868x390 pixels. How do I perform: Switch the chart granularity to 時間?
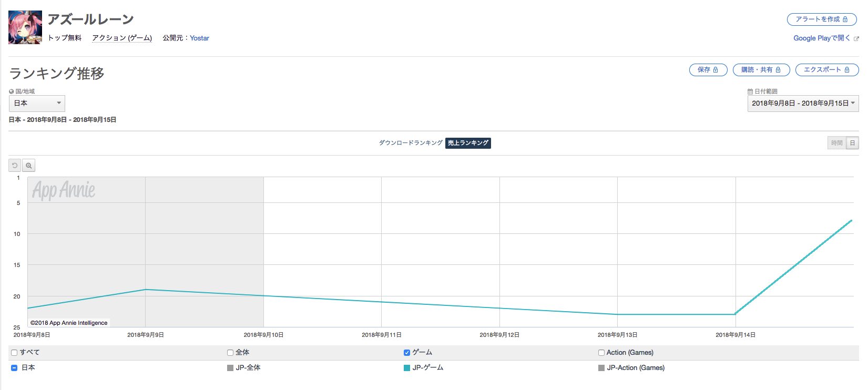pos(836,143)
